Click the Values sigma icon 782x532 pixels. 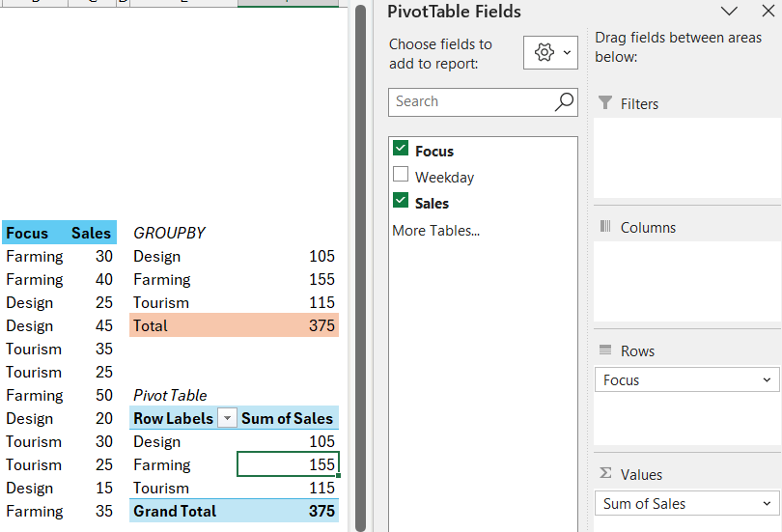[605, 473]
